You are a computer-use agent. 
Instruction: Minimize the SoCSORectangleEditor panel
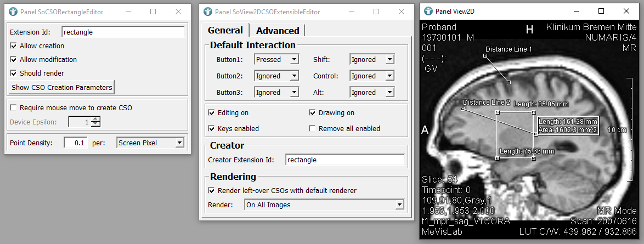[128, 12]
